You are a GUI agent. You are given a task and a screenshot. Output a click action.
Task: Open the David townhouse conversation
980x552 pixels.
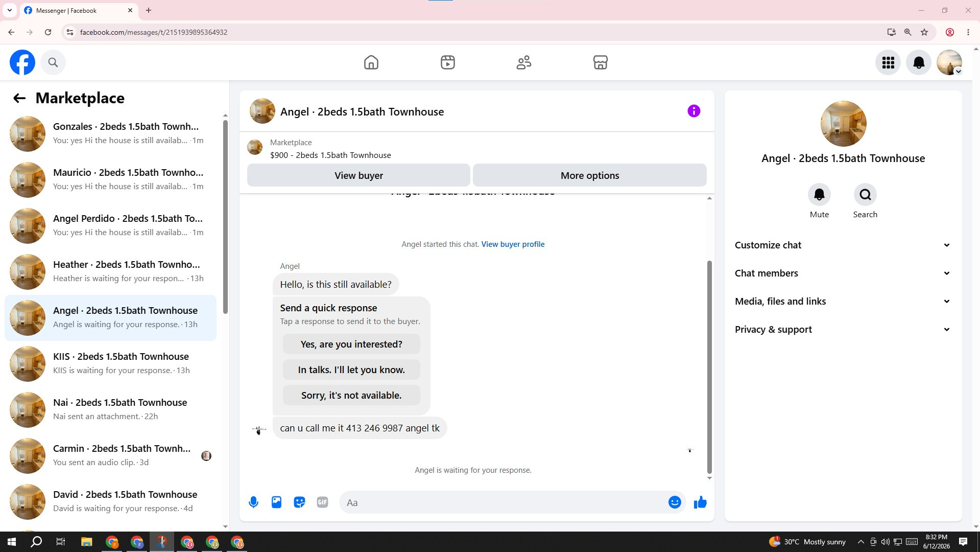(110, 502)
